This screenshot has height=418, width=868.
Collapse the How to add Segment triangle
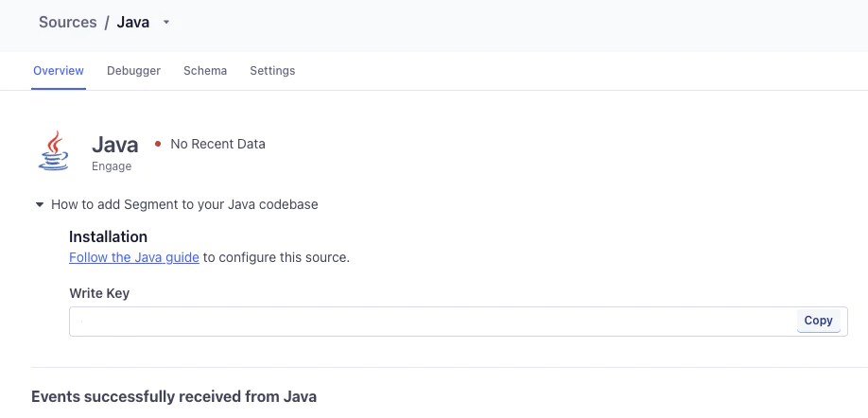[x=40, y=204]
